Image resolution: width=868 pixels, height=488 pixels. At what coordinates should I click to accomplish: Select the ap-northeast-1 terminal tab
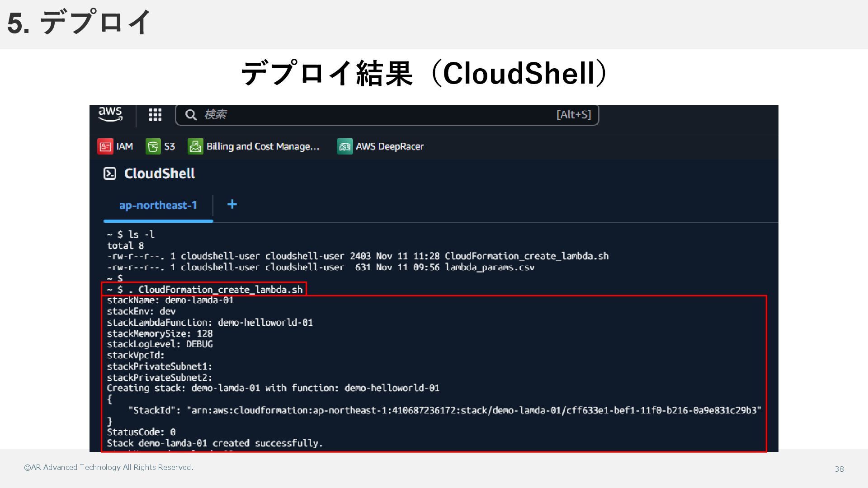click(x=158, y=205)
